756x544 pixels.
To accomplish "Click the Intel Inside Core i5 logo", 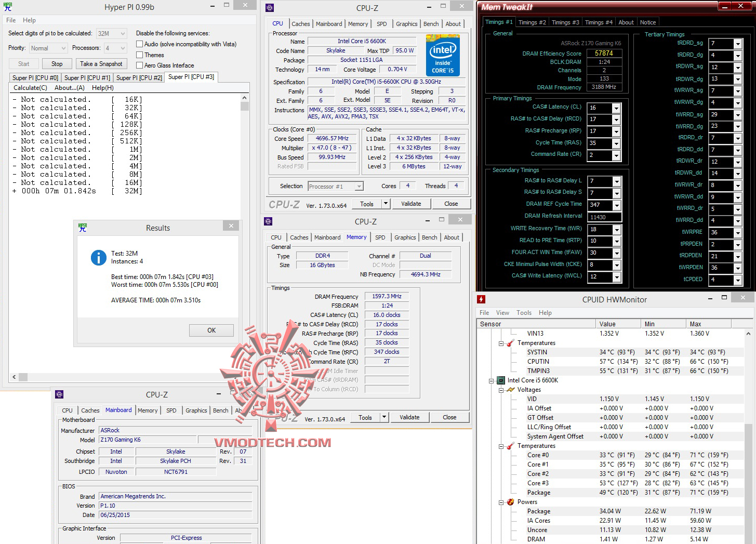I will coord(443,55).
